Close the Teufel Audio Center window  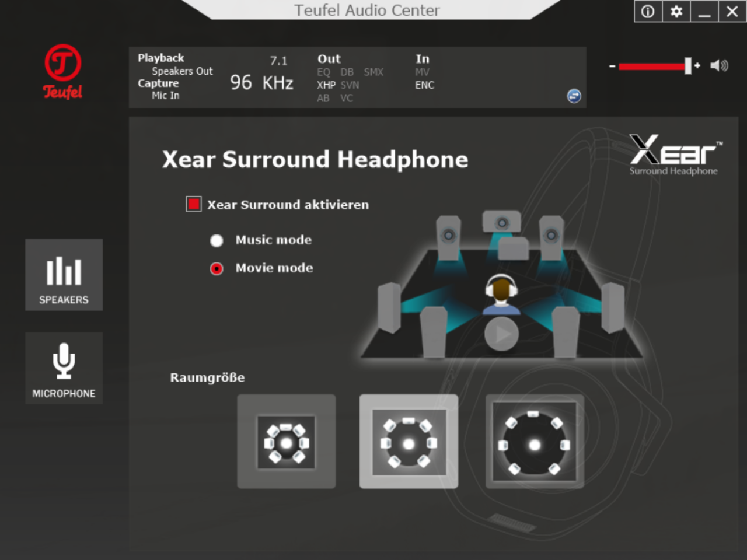pyautogui.click(x=732, y=12)
